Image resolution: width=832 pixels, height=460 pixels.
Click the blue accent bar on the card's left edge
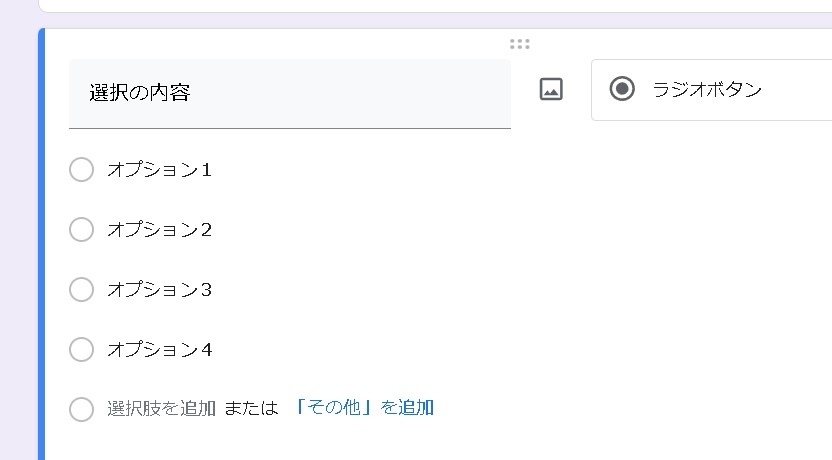[x=42, y=250]
